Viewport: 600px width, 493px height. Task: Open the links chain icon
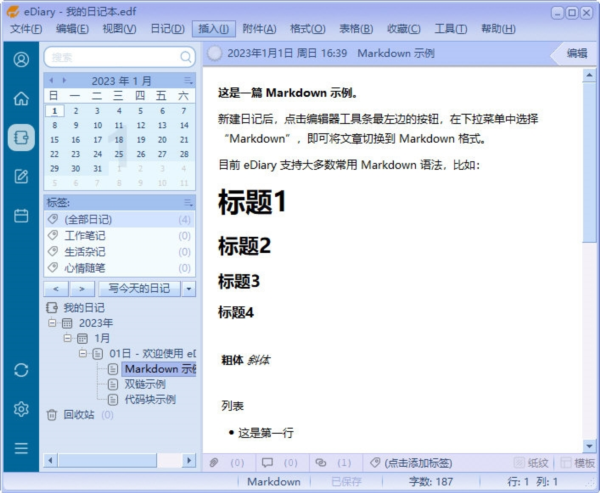pos(321,463)
